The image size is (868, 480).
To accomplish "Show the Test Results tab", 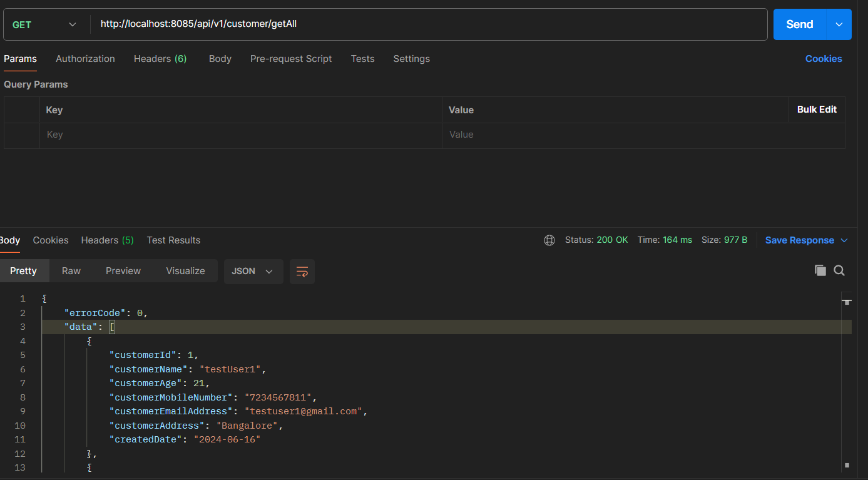I will [x=173, y=240].
